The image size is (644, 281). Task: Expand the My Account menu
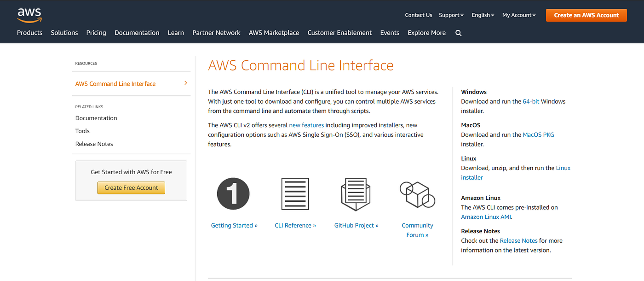click(x=518, y=15)
